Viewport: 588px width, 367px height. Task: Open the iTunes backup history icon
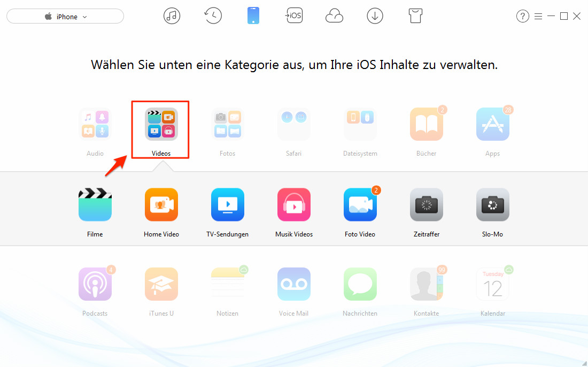pos(213,16)
